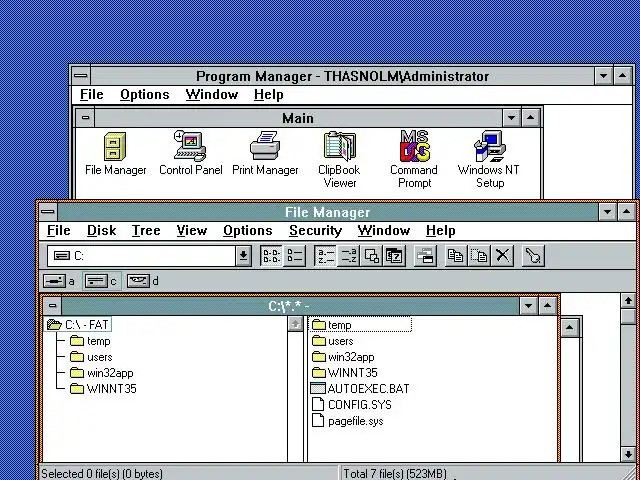
Task: Open File Manager's Options menu
Action: (248, 231)
